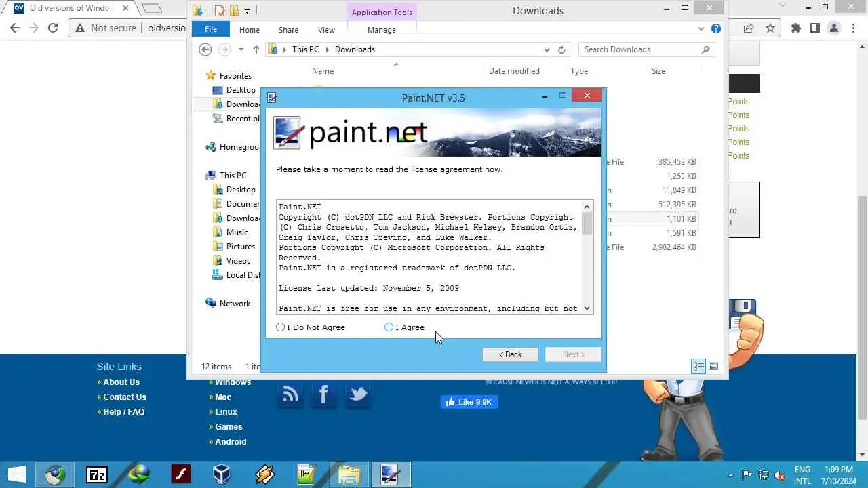Click the Explorer Forward navigation arrow

tap(224, 49)
